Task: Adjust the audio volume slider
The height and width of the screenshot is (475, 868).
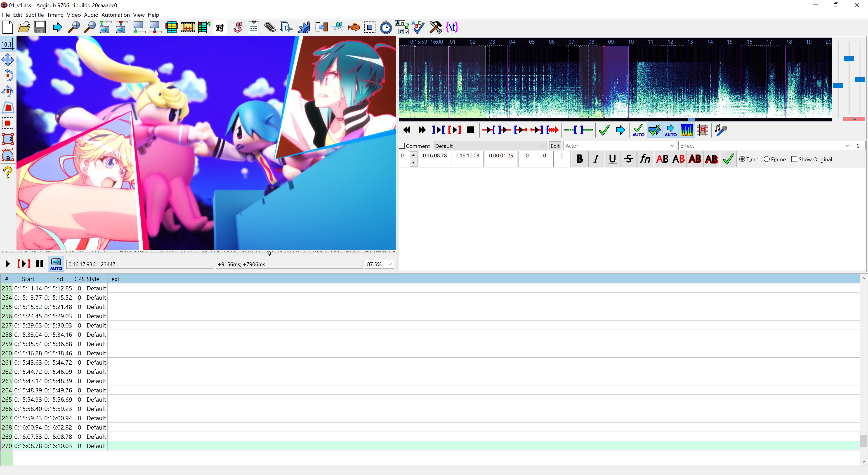Action: (860, 80)
